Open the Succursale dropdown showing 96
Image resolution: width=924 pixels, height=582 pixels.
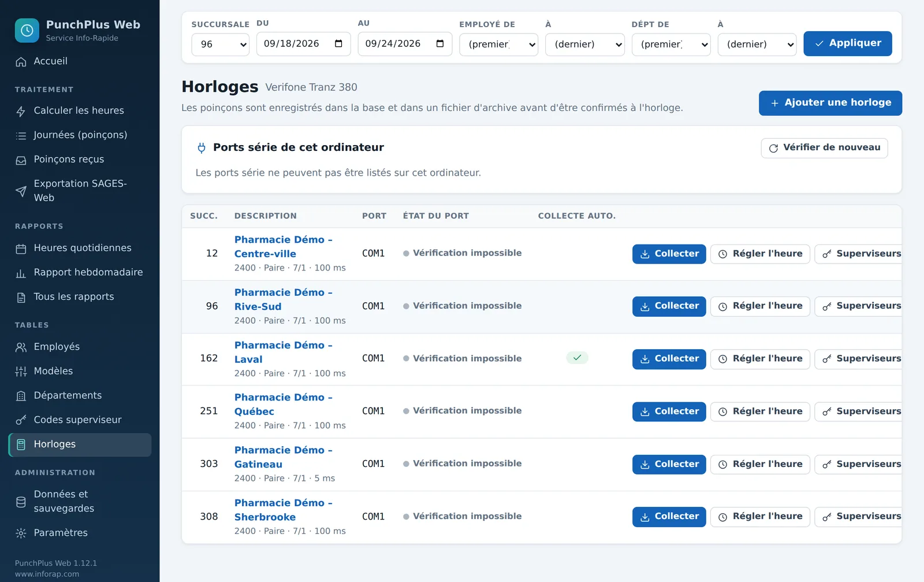[220, 44]
